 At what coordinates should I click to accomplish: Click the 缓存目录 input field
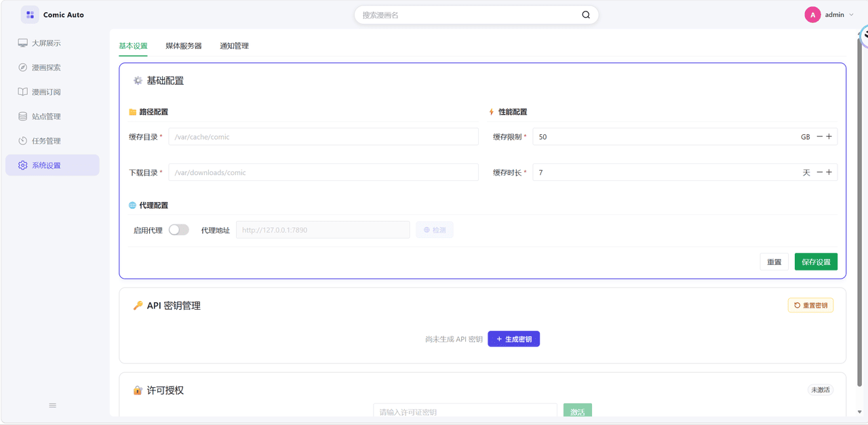(x=323, y=136)
